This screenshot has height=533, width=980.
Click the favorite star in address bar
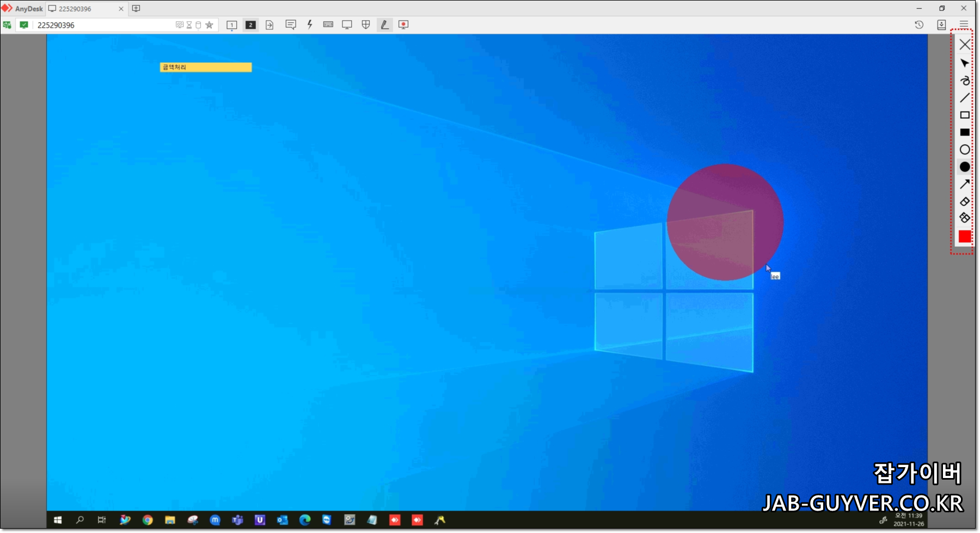pyautogui.click(x=209, y=25)
